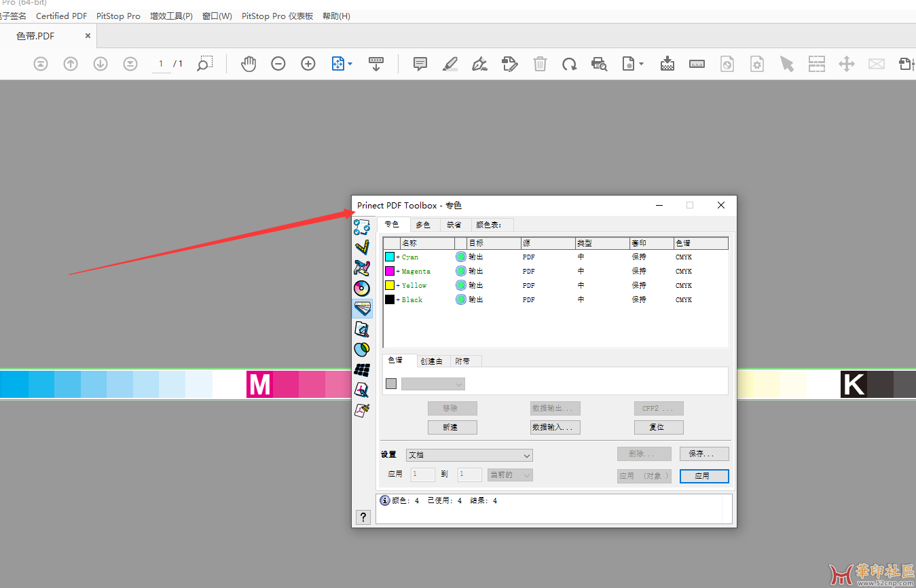The width and height of the screenshot is (916, 588).
Task: Rotate the page with circular arrow
Action: tap(569, 64)
